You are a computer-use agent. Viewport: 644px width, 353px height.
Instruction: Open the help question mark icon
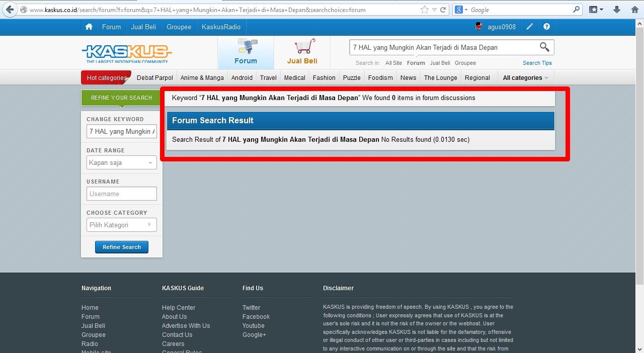(546, 27)
